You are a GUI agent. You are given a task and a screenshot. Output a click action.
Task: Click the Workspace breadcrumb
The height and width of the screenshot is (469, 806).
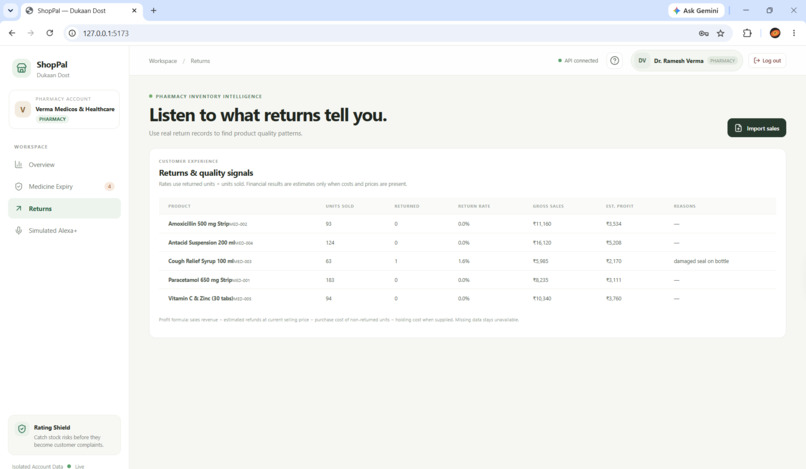[162, 61]
